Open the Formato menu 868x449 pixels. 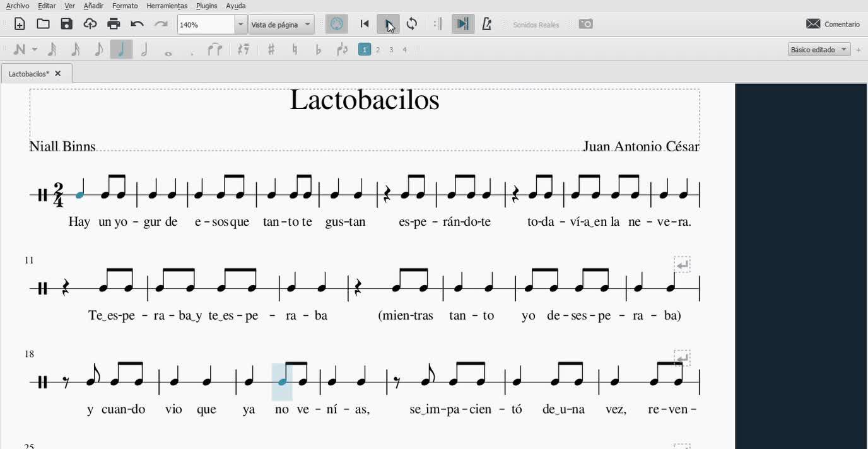click(125, 6)
